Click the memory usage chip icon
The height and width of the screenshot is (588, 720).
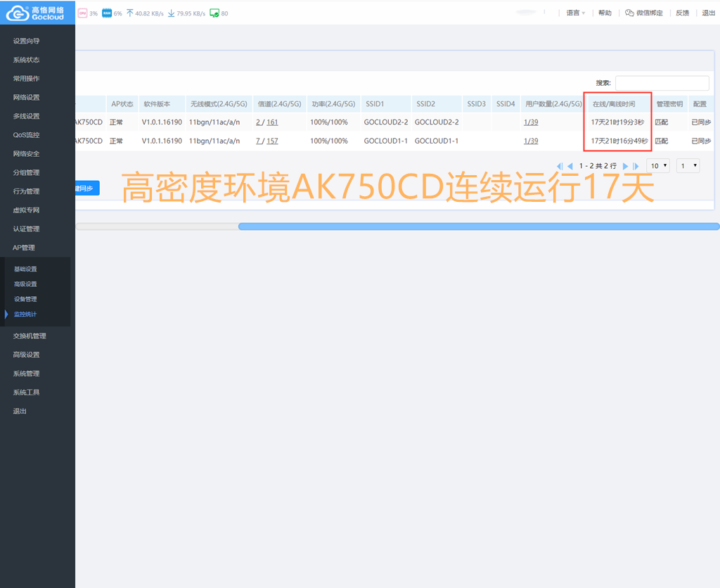106,13
